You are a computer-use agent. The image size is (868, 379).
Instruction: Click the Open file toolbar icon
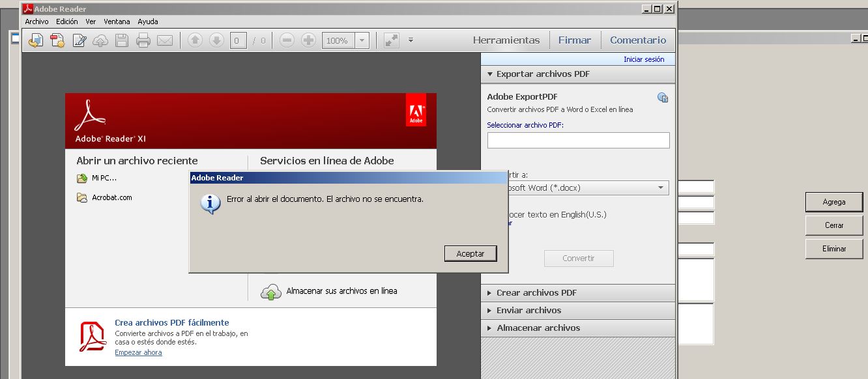[36, 40]
